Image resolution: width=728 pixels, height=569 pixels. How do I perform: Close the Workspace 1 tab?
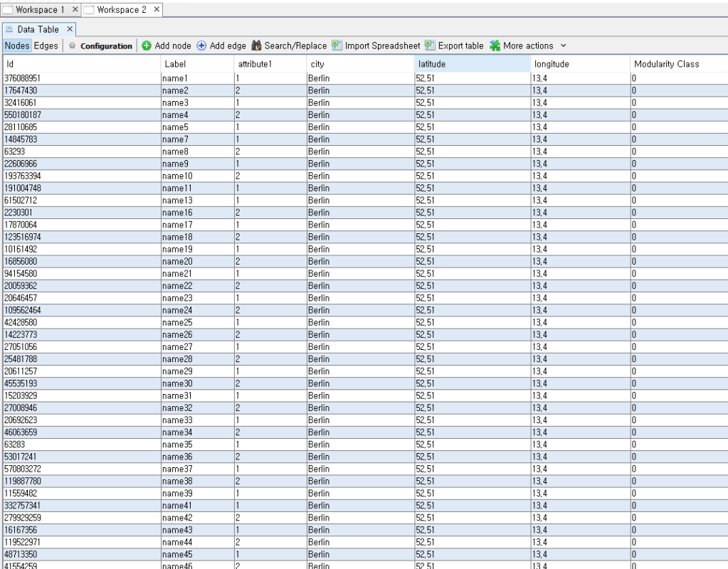pos(75,10)
